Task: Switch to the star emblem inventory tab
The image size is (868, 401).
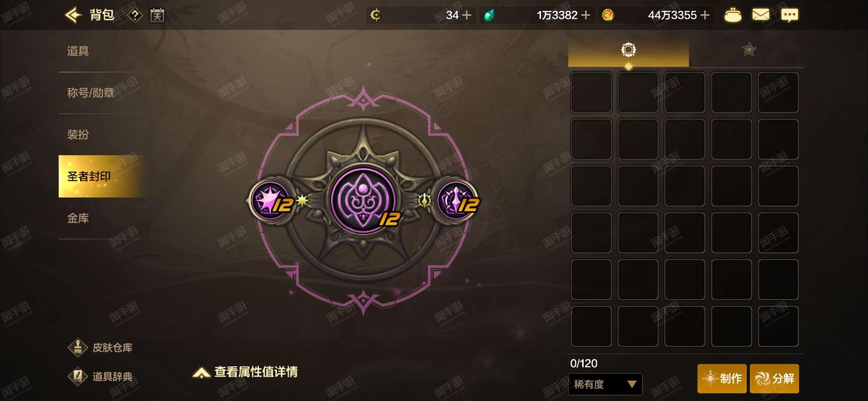Action: click(x=749, y=49)
